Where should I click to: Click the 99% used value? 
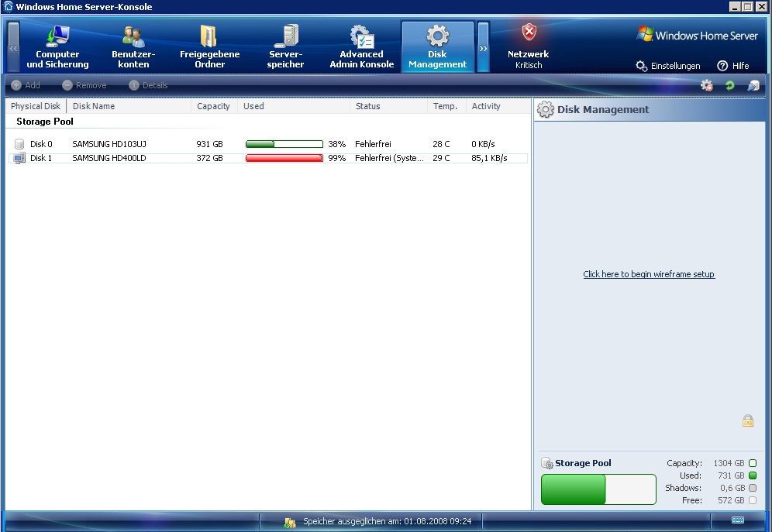pos(336,158)
